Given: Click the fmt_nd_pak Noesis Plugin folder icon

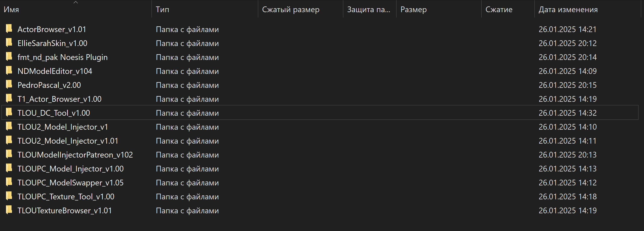Looking at the screenshot, I should [9, 57].
